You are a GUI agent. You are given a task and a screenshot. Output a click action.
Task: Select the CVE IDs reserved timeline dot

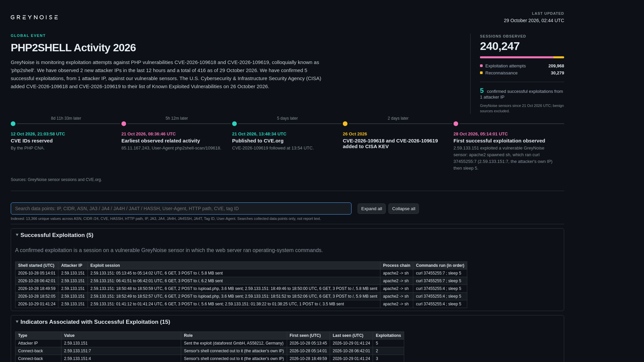pyautogui.click(x=13, y=124)
